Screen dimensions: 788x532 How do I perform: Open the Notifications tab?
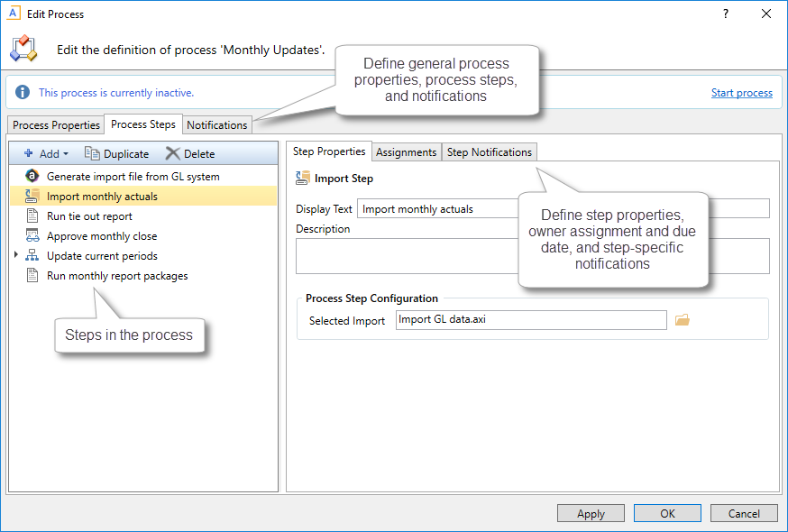click(x=216, y=125)
